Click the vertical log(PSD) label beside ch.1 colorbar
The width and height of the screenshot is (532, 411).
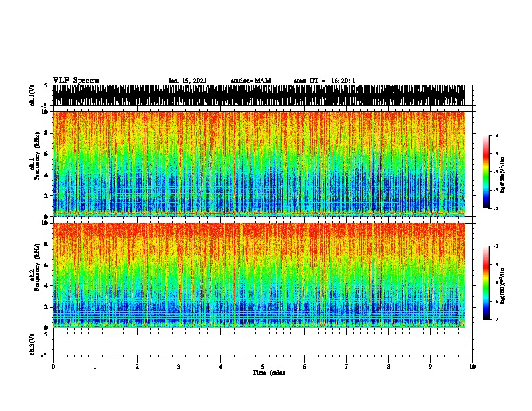503,175
